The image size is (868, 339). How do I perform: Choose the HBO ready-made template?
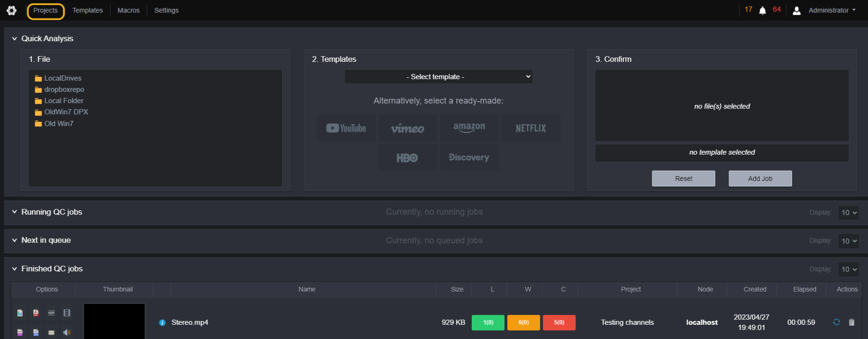coord(407,158)
